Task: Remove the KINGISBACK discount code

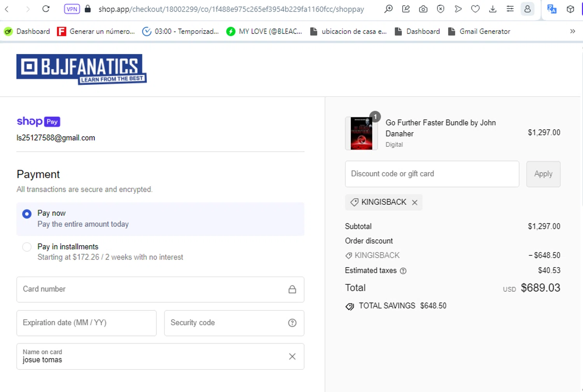Action: tap(415, 202)
